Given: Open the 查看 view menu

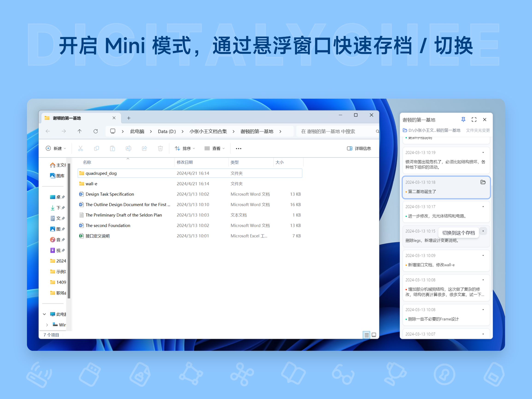Looking at the screenshot, I should pyautogui.click(x=214, y=149).
